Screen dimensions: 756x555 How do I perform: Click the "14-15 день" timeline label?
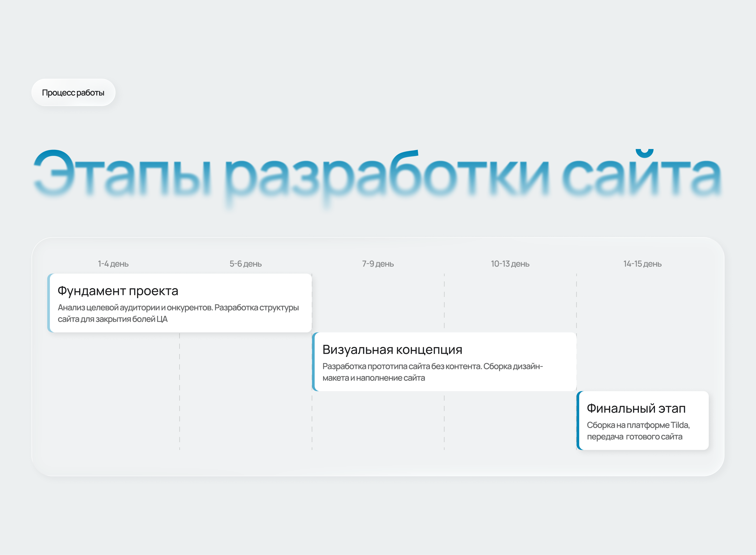642,264
